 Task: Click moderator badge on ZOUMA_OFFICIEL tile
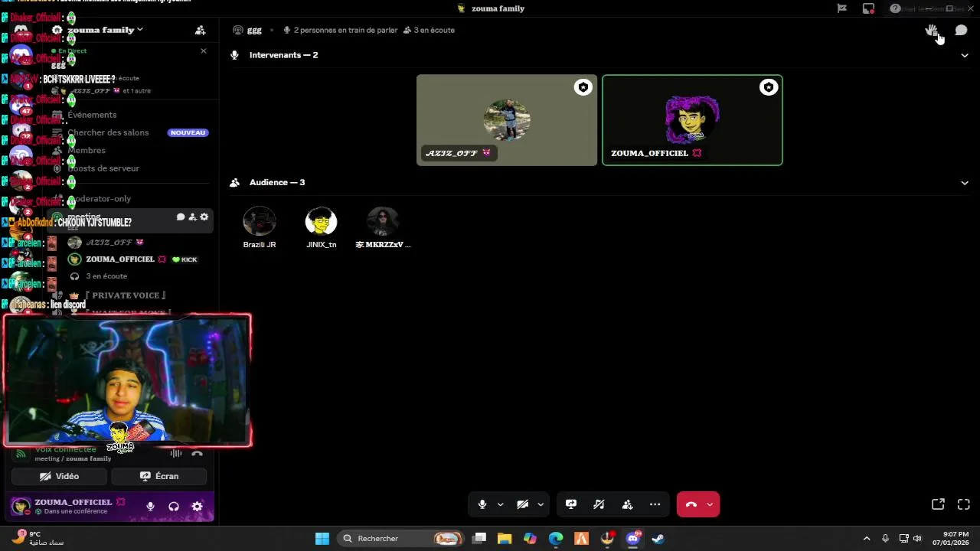tap(769, 87)
